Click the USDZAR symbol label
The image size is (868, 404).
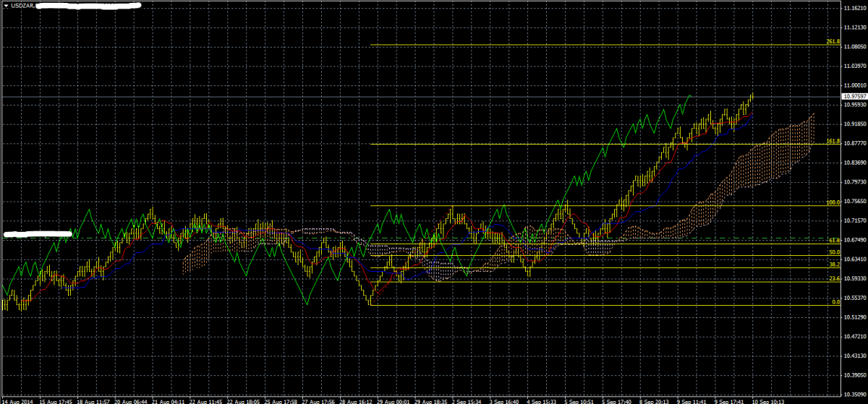click(22, 6)
